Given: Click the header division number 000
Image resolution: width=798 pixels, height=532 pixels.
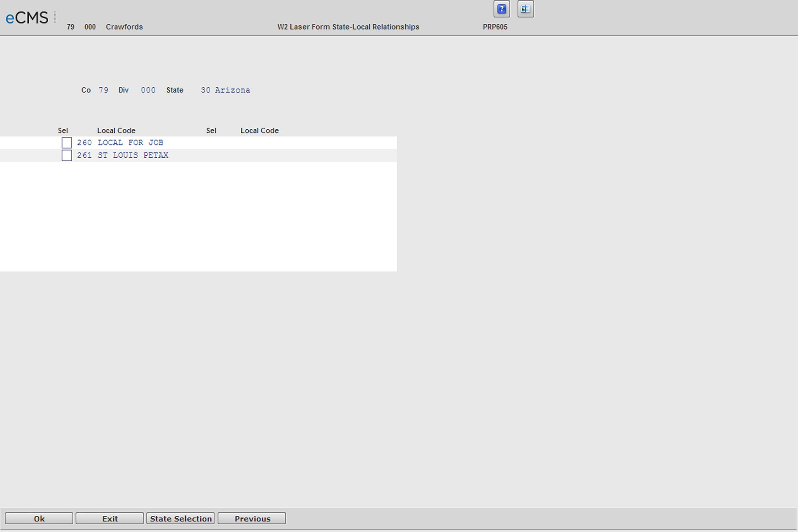Looking at the screenshot, I should click(90, 27).
